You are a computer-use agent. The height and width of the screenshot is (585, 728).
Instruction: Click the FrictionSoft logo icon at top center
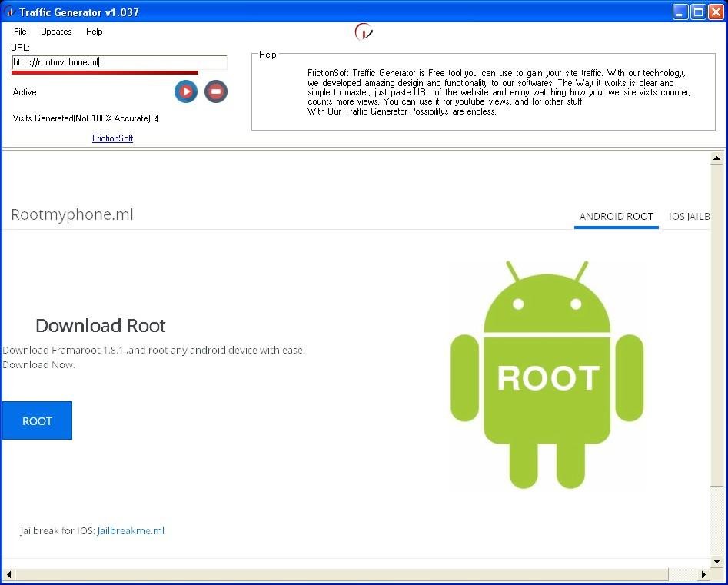[x=364, y=32]
